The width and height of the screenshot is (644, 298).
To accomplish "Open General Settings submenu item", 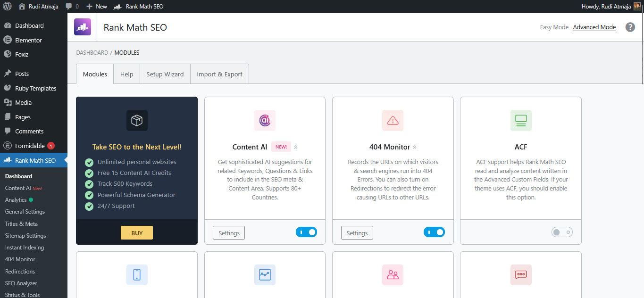I will tap(25, 212).
